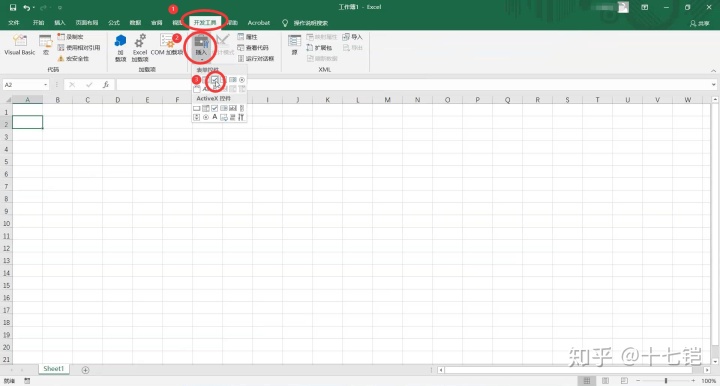This screenshot has height=386, width=720.
Task: Undo the last action
Action: click(x=26, y=7)
